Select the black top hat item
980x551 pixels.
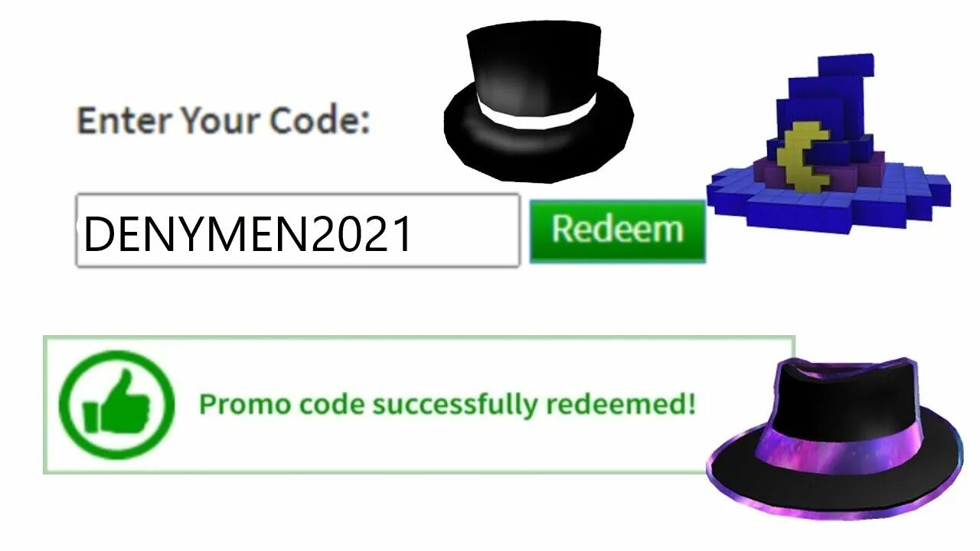539,102
